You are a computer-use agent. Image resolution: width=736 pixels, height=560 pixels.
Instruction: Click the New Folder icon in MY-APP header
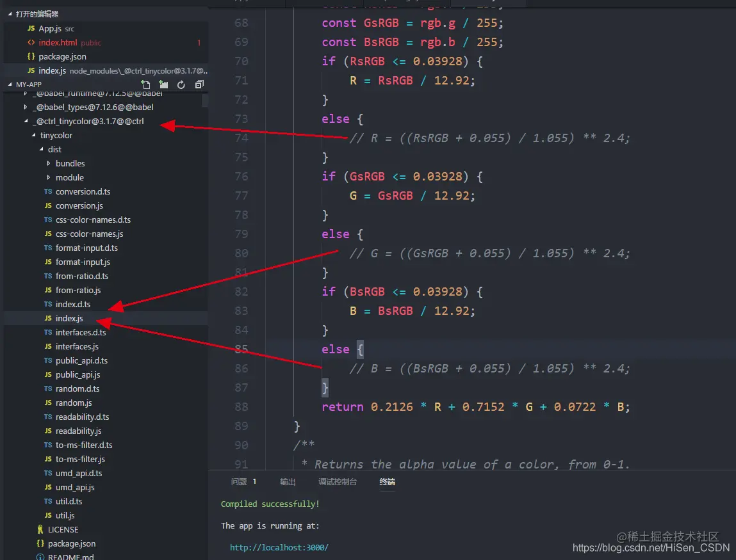click(x=163, y=84)
